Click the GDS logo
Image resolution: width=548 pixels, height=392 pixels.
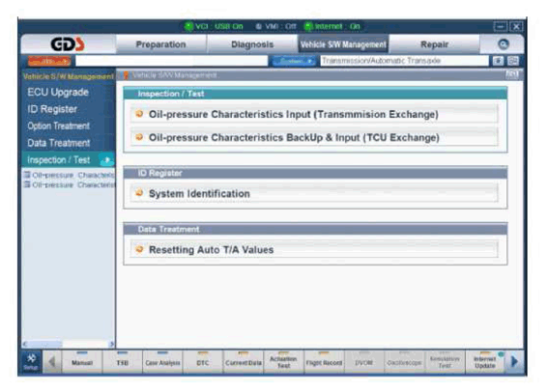[68, 44]
